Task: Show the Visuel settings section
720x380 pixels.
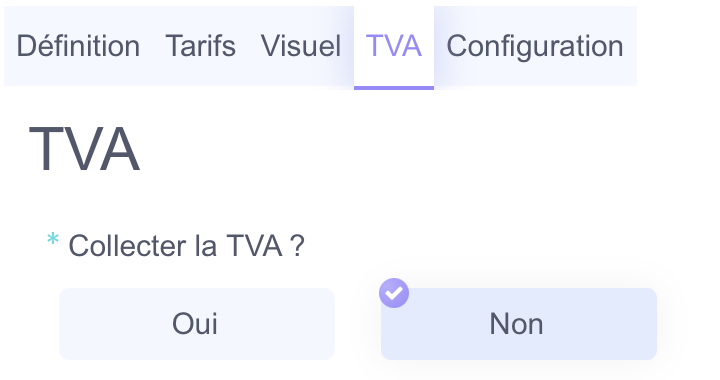Action: coord(301,46)
